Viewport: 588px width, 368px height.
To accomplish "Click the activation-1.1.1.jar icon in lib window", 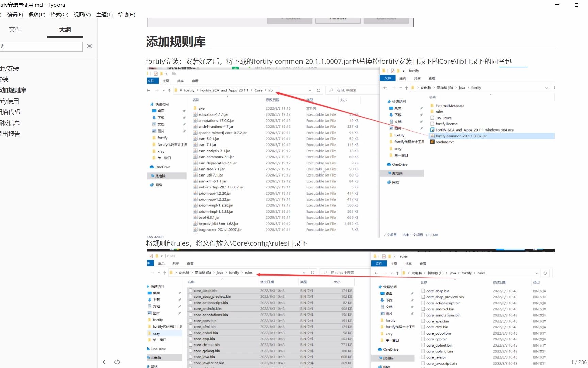I will [x=195, y=114].
